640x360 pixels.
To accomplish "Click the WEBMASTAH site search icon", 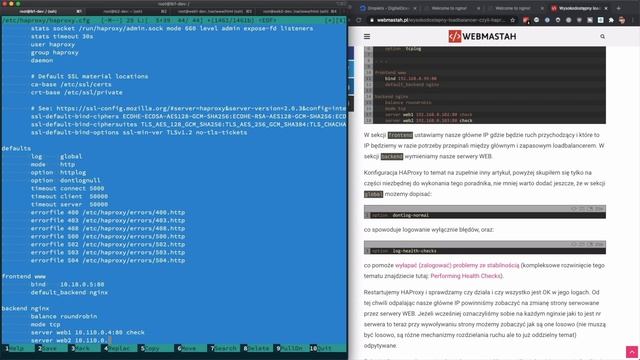I will tap(602, 36).
